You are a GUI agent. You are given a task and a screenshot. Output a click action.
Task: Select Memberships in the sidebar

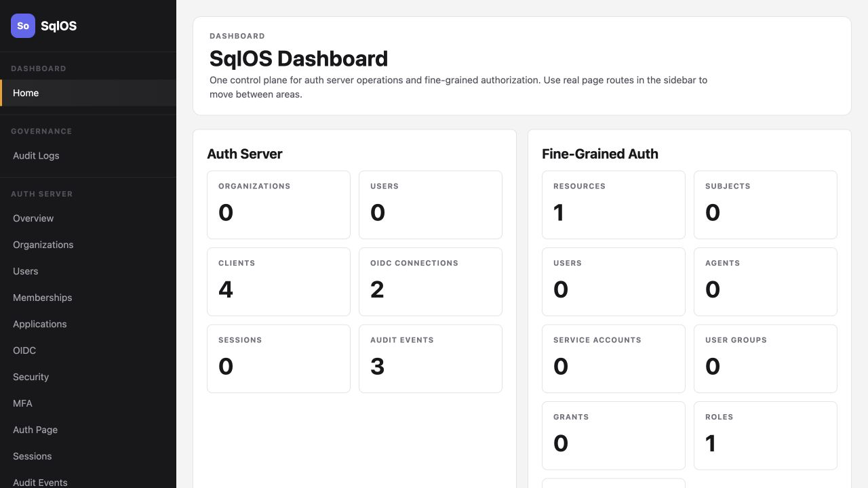click(88, 298)
